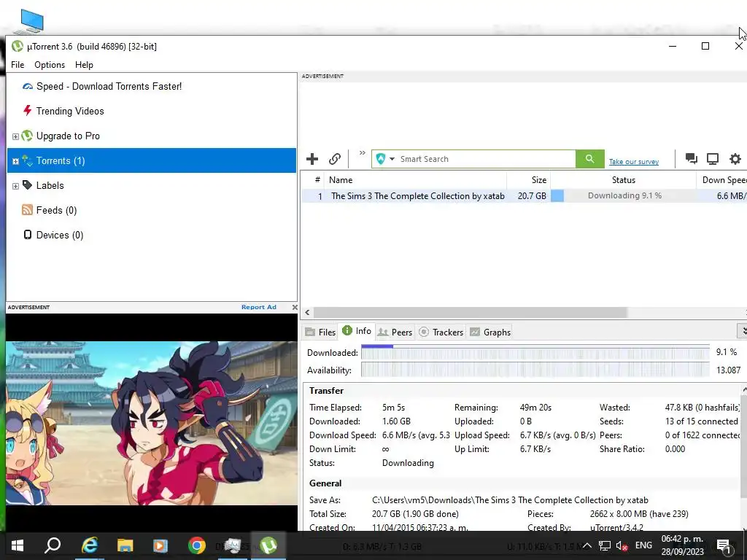This screenshot has height=560, width=747.
Task: Click the Downloading 9.1 % progress bar
Action: (x=623, y=195)
